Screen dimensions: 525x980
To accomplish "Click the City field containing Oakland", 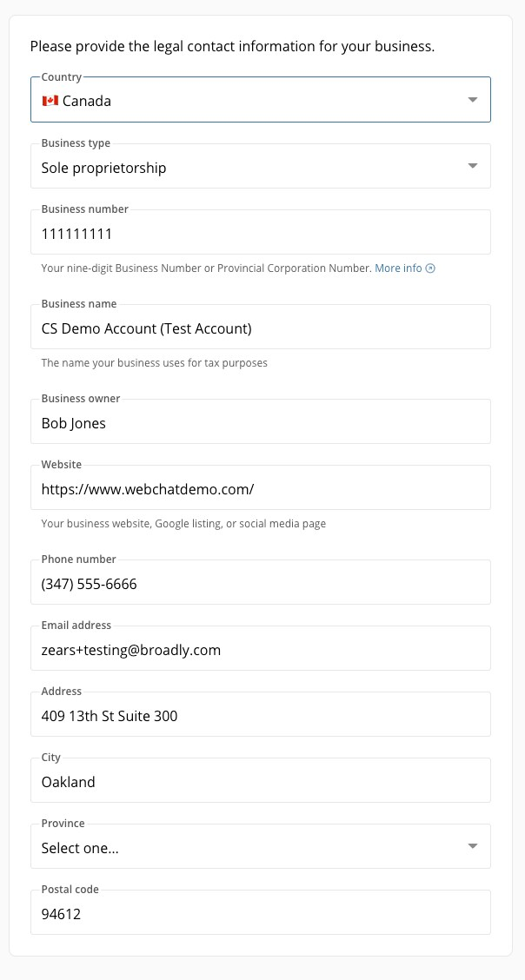I will [261, 781].
